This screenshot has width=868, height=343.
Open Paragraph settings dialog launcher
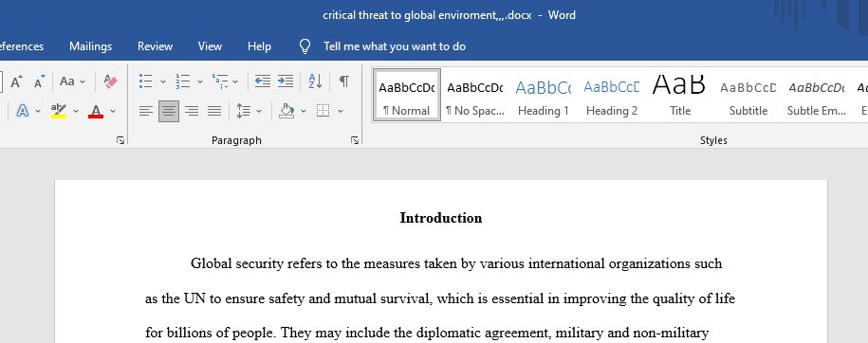point(355,141)
